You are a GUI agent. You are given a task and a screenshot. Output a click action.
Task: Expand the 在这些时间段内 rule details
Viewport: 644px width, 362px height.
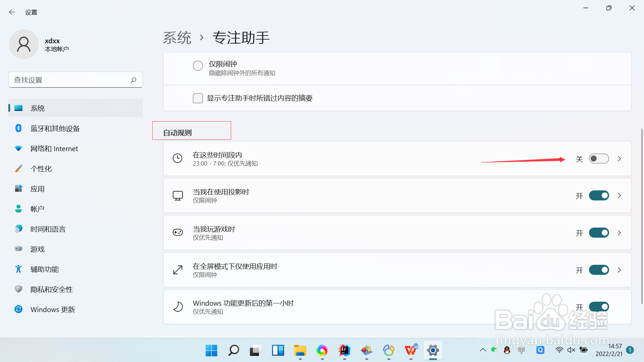point(620,159)
